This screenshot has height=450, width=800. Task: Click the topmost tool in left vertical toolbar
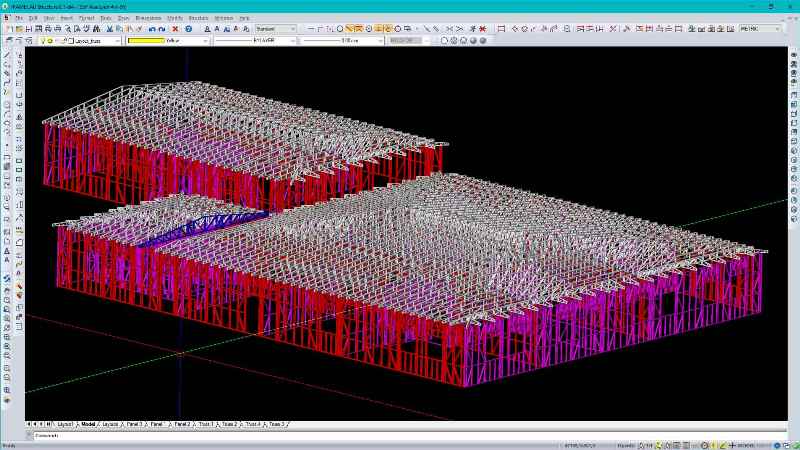(7, 54)
